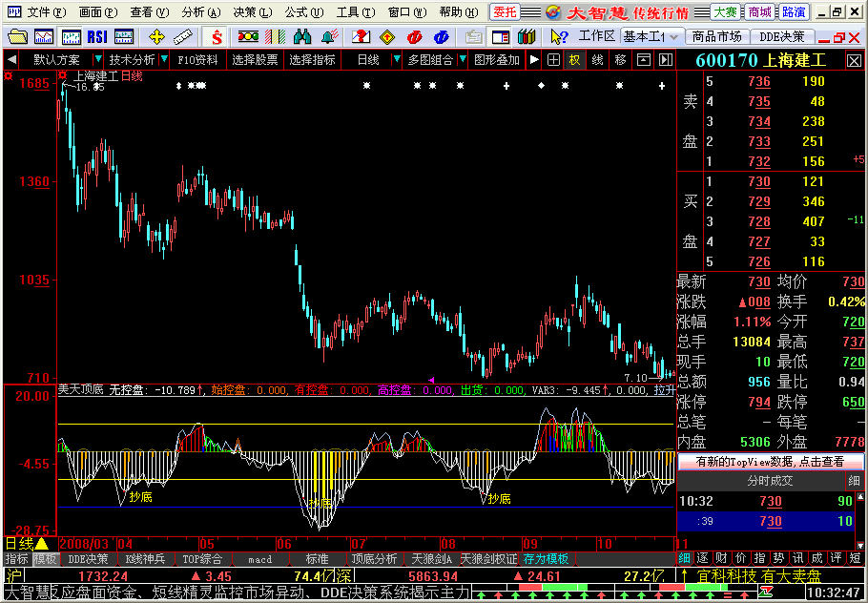The height and width of the screenshot is (603, 868).
Task: Click the F10资料 button
Action: coord(197,60)
